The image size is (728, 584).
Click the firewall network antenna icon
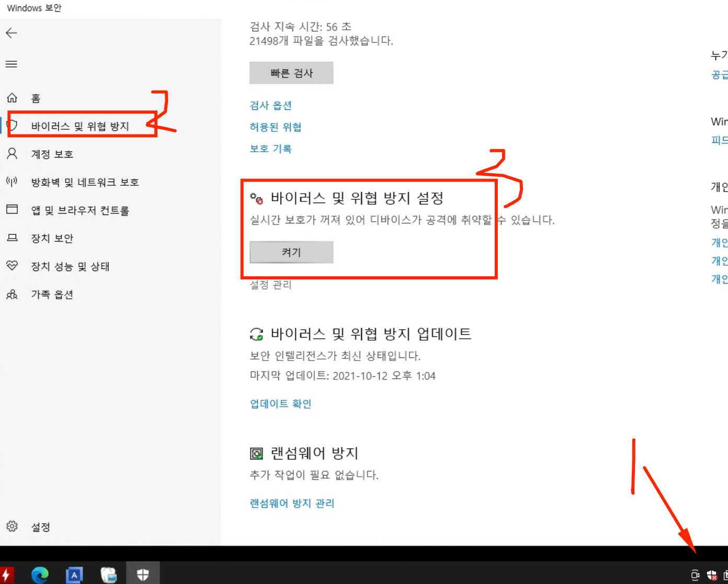12,182
